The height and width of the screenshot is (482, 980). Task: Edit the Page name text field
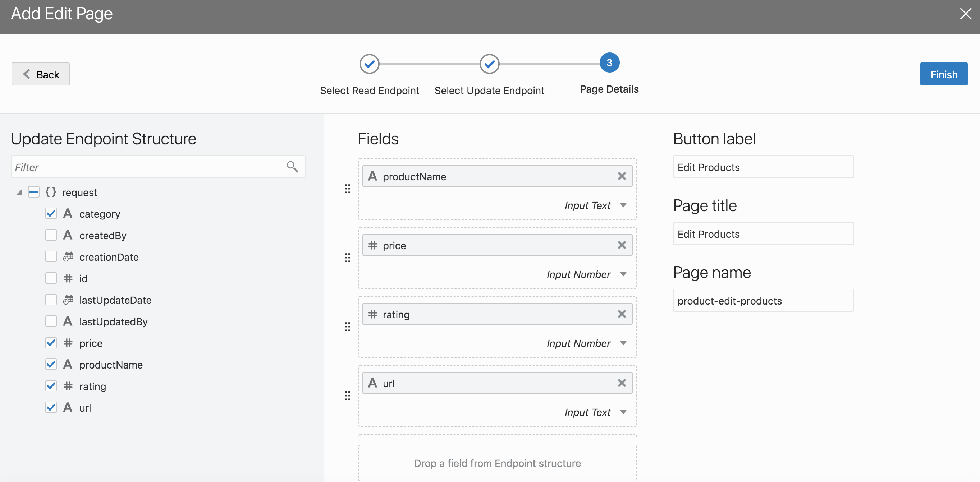tap(763, 301)
